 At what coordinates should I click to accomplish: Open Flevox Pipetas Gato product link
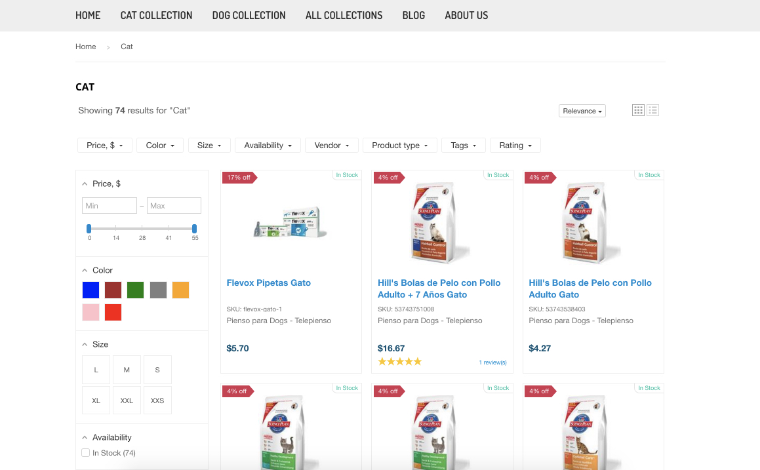pos(269,283)
